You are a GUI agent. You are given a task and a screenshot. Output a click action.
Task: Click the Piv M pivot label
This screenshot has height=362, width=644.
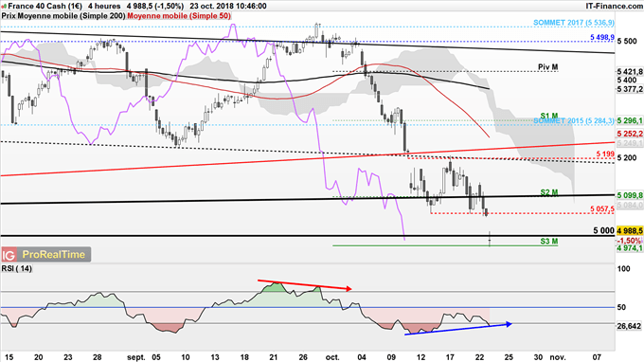[x=548, y=67]
